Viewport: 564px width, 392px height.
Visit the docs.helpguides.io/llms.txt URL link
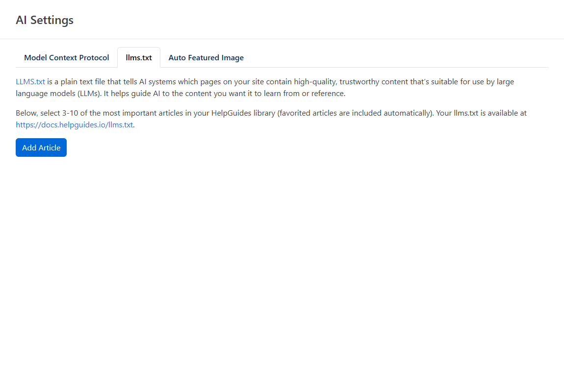75,124
